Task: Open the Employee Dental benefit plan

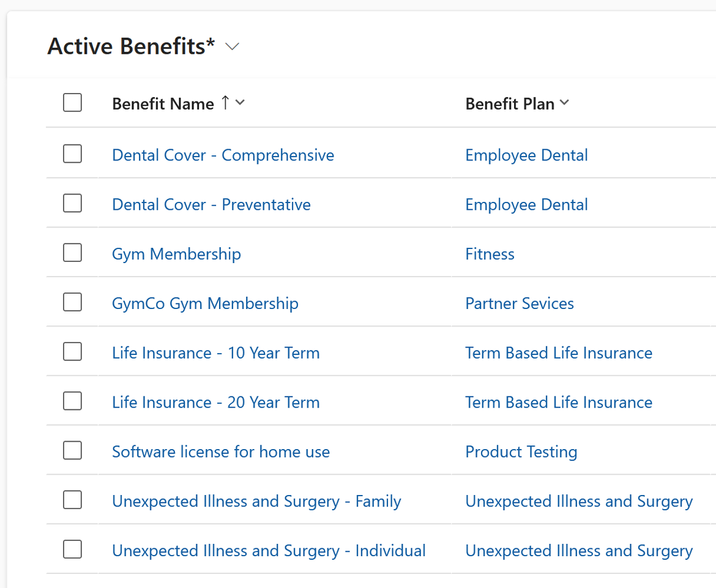Action: (x=526, y=155)
